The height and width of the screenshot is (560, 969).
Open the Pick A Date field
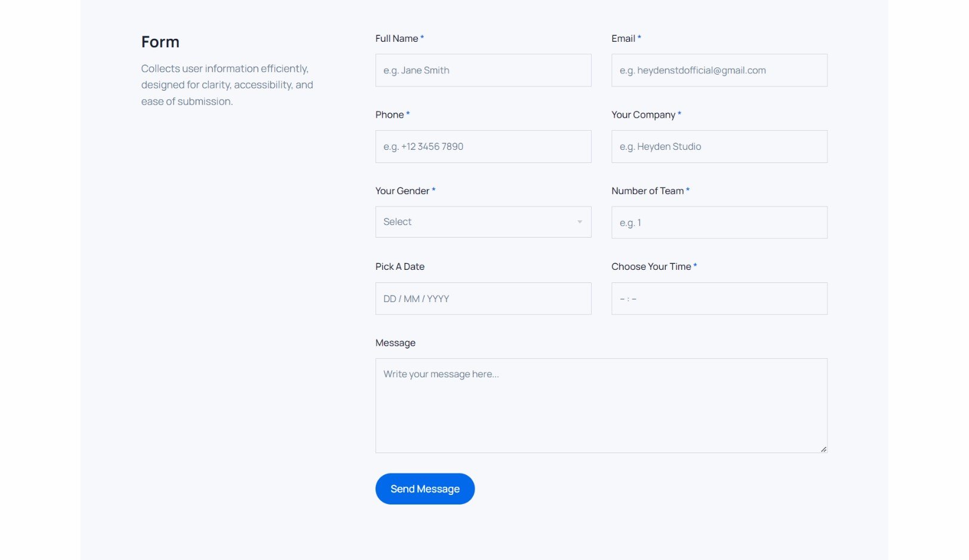pyautogui.click(x=483, y=299)
